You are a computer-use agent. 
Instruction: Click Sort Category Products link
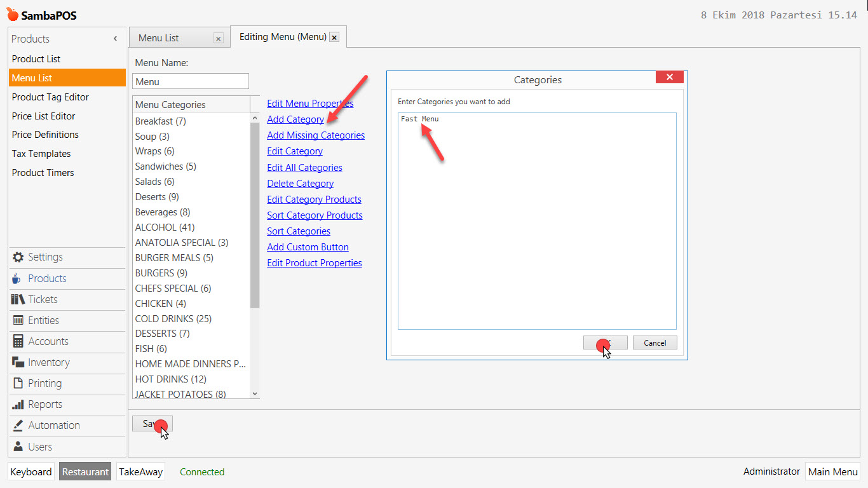[x=315, y=215]
